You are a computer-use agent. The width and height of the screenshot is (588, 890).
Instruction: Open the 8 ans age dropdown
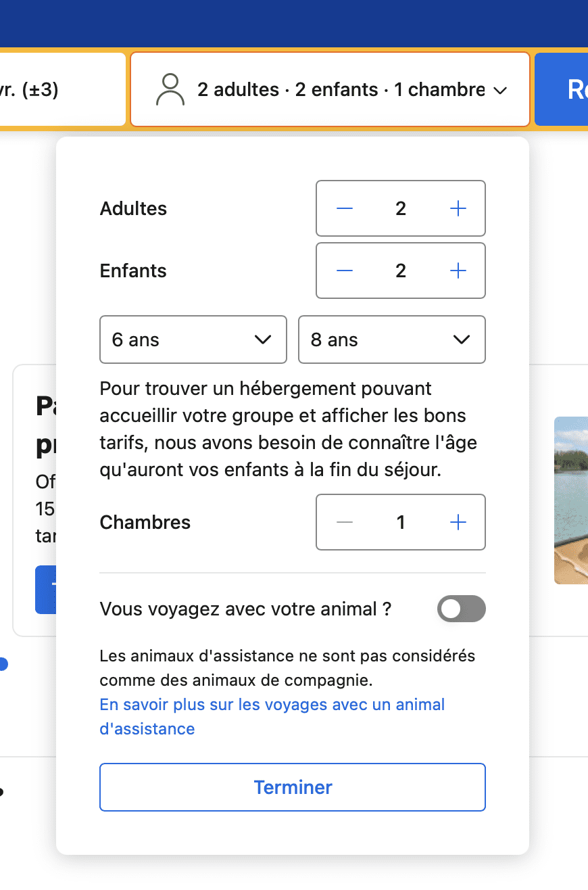[392, 339]
